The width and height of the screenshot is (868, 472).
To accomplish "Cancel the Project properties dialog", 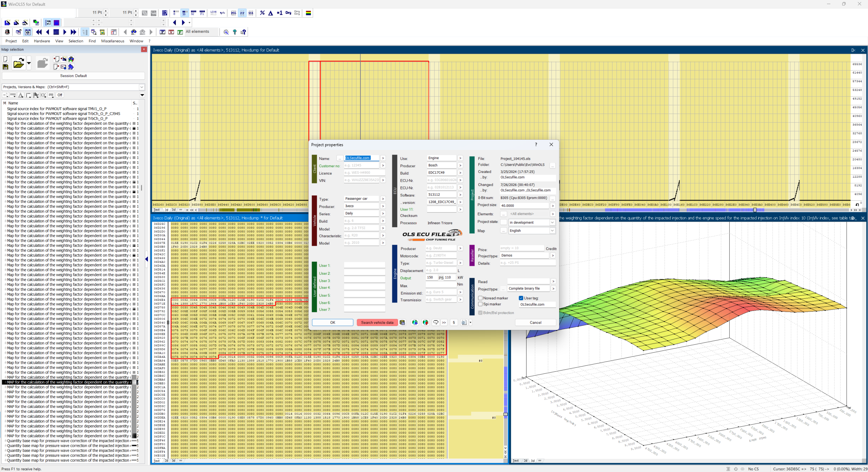I will pyautogui.click(x=536, y=322).
